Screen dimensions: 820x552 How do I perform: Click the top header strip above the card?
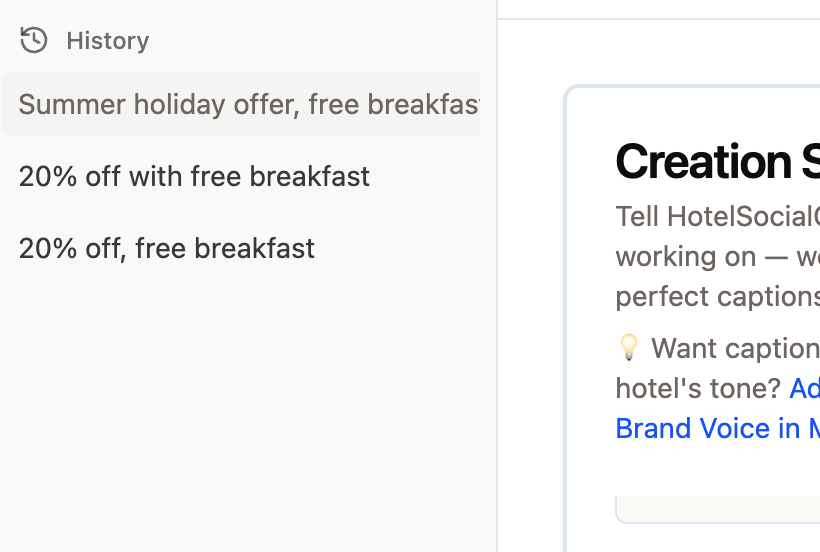(660, 9)
